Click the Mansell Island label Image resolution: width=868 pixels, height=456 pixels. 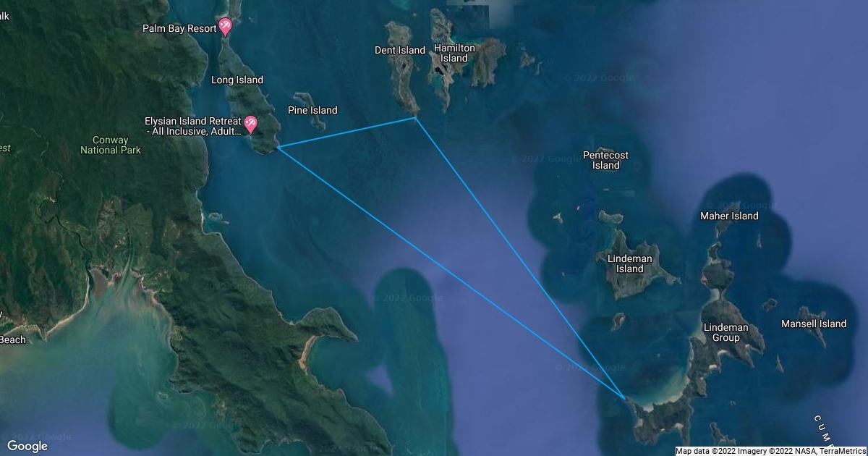[x=814, y=324]
